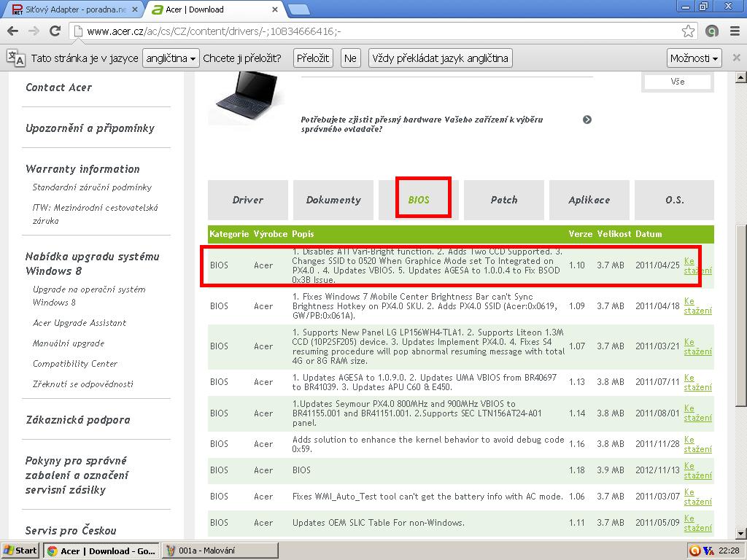The image size is (747, 560).
Task: Switch to the Síťový Adapter poradna tab
Action: [x=73, y=9]
